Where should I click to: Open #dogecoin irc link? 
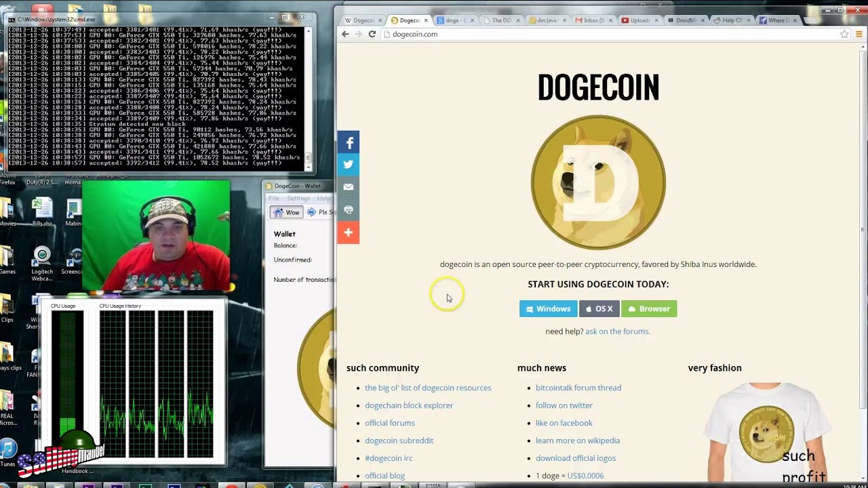tap(389, 458)
